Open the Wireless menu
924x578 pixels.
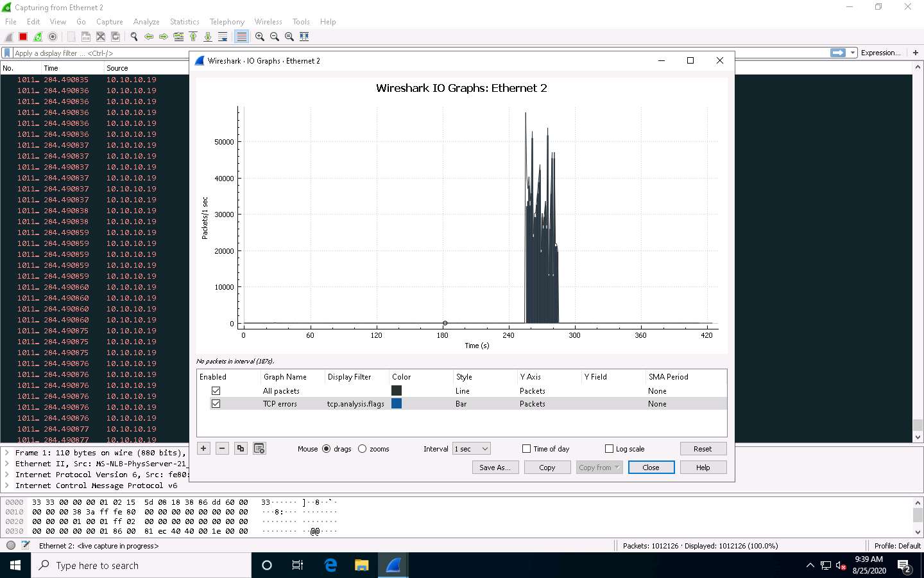click(x=268, y=21)
